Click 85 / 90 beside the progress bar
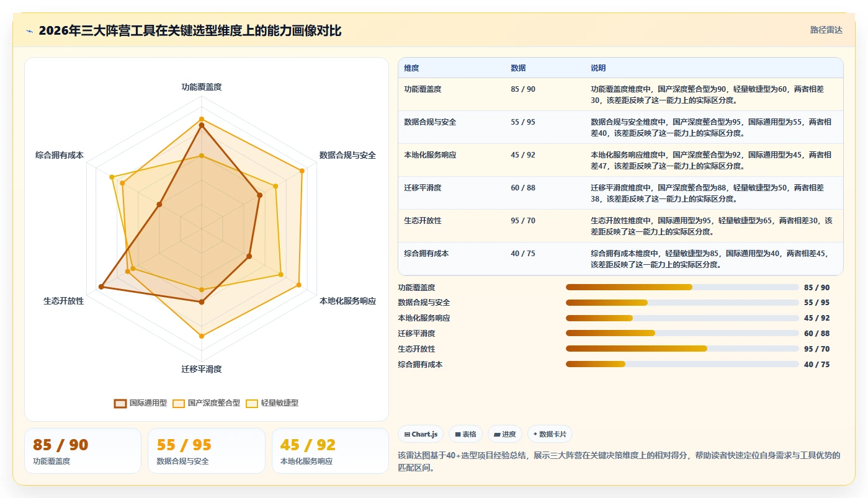This screenshot has height=498, width=868. 817,288
